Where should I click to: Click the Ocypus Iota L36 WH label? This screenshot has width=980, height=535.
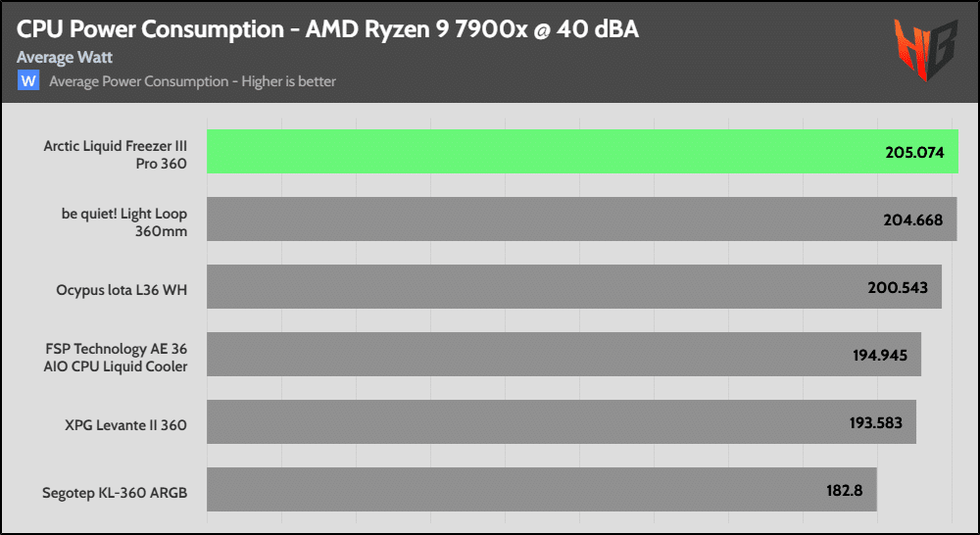point(122,290)
